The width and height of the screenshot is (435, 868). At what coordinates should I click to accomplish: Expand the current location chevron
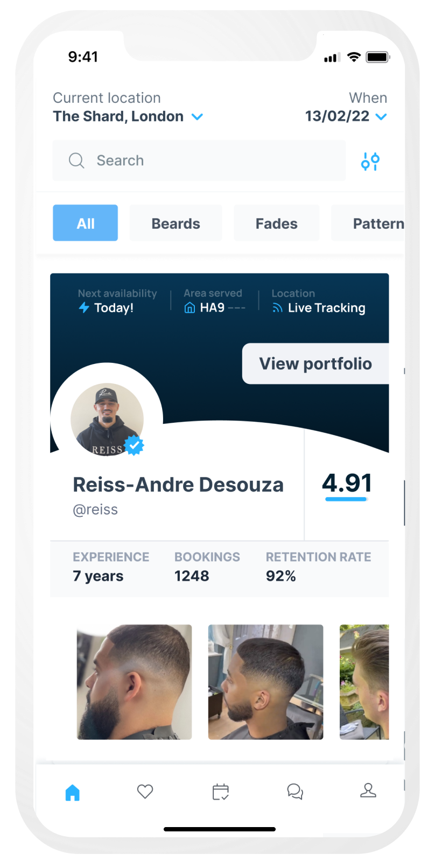coord(198,117)
